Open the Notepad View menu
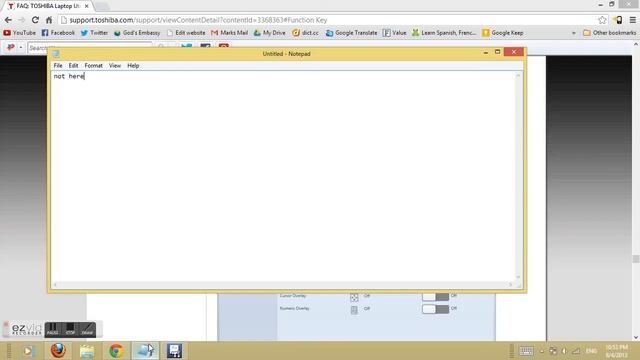This screenshot has height=360, width=640. click(x=115, y=65)
